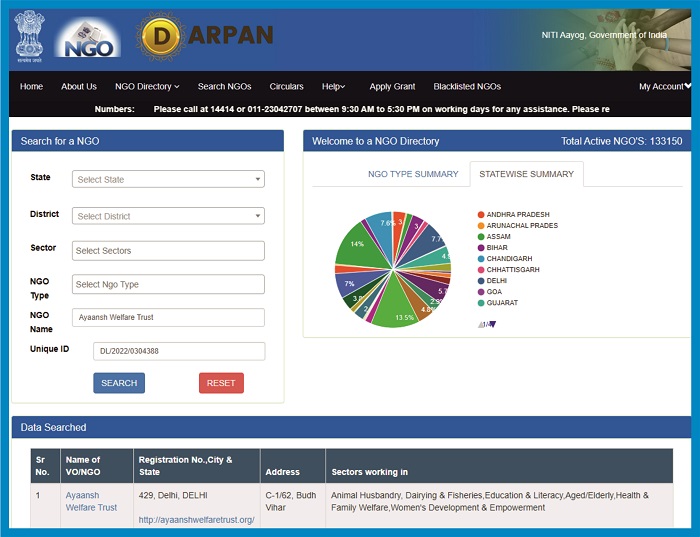Click the NGO logo image

(x=88, y=38)
